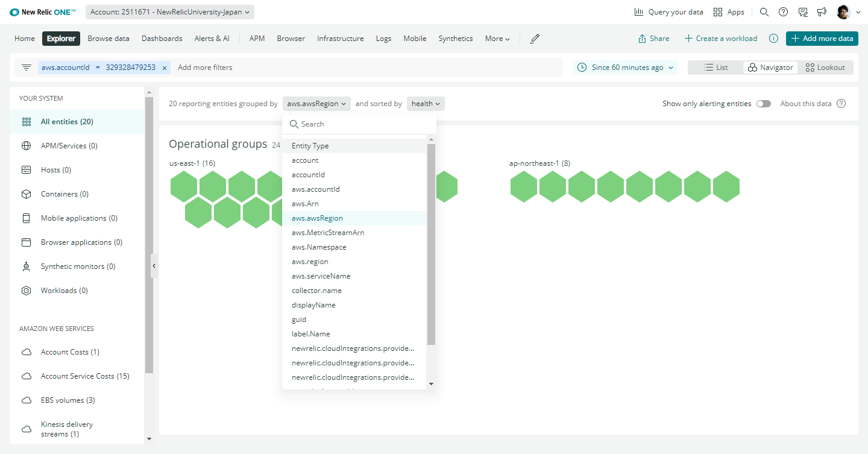Image resolution: width=868 pixels, height=454 pixels.
Task: Collapse the sidebar with the arrow handle
Action: pos(154,266)
